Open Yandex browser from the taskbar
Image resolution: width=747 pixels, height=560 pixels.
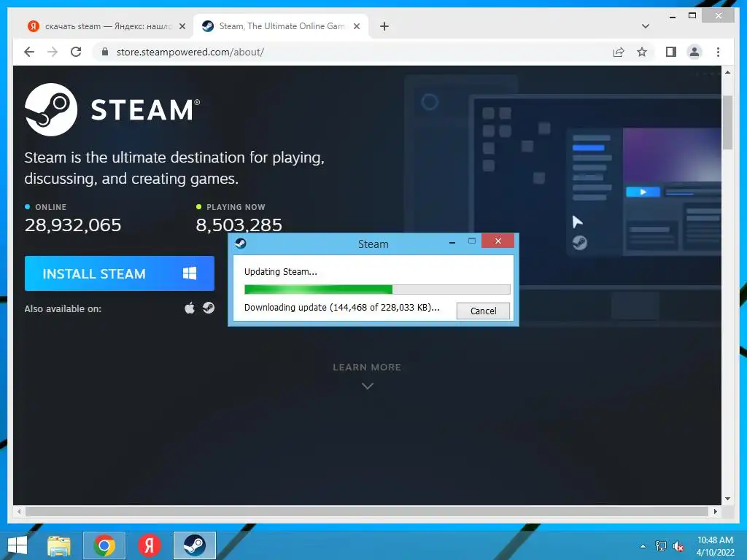(149, 545)
